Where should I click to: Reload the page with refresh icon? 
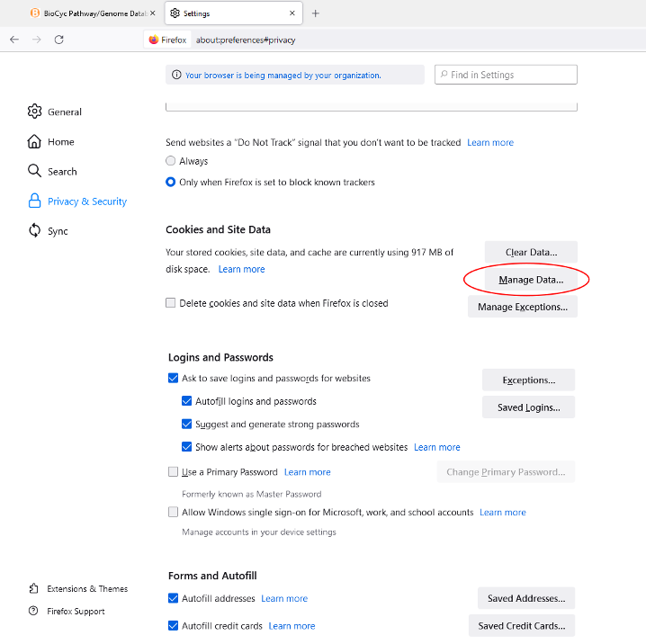click(x=58, y=40)
